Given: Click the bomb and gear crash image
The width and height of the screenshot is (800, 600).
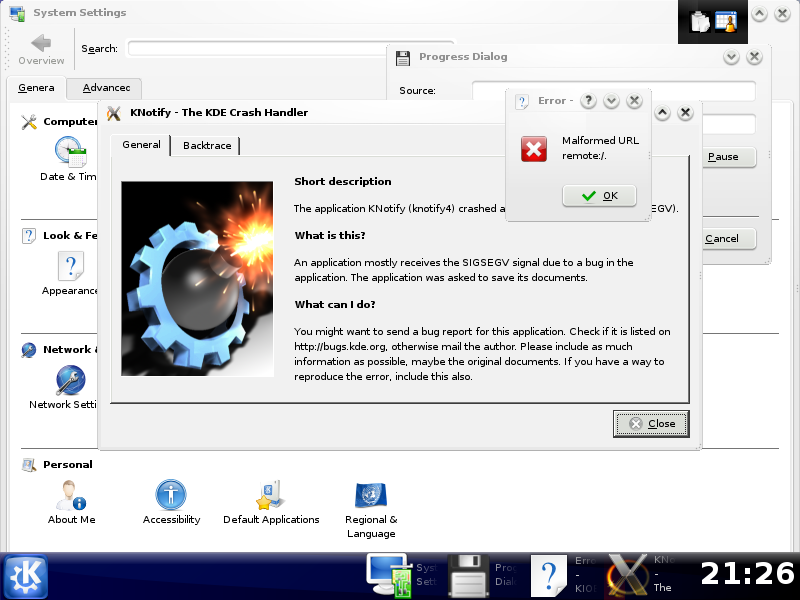Looking at the screenshot, I should point(197,279).
